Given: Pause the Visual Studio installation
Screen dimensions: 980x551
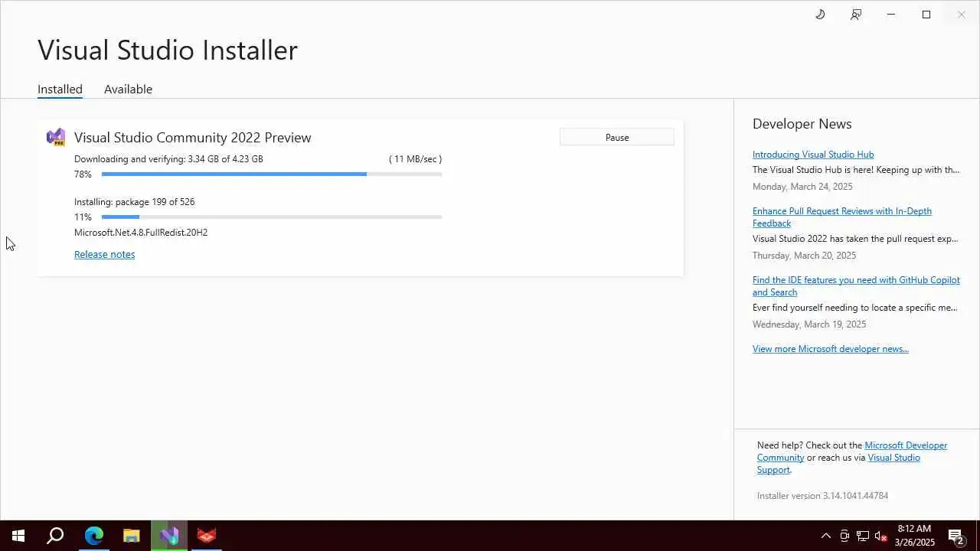Looking at the screenshot, I should point(617,137).
